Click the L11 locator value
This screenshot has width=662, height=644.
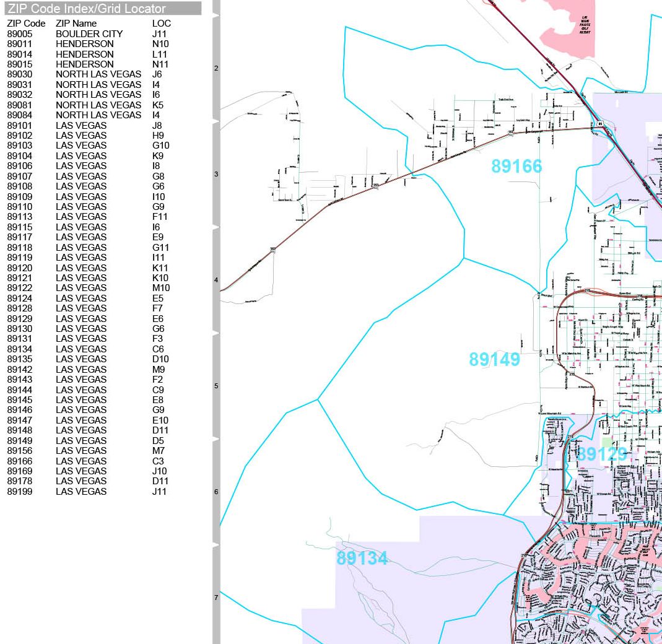[160, 54]
